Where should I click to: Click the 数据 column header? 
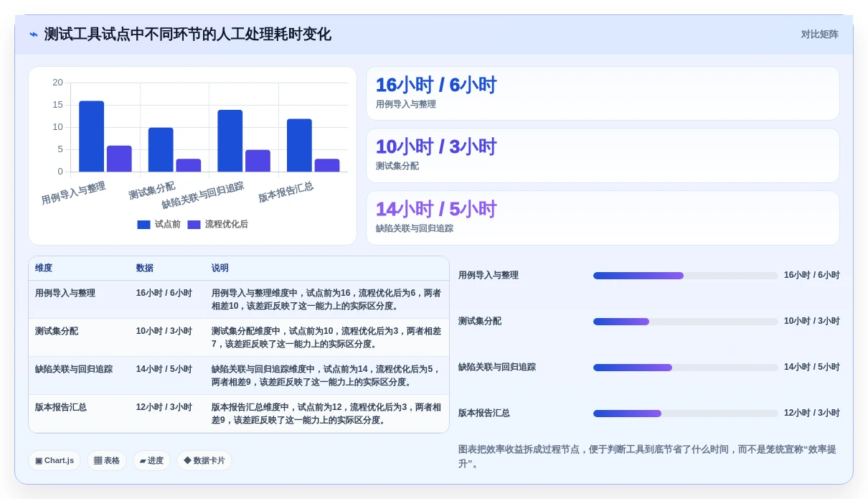[145, 268]
